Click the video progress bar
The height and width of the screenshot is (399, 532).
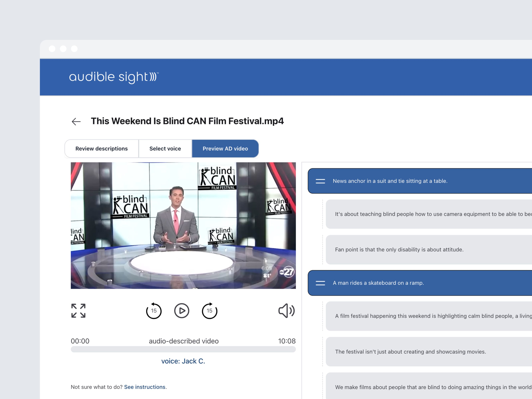pyautogui.click(x=183, y=349)
